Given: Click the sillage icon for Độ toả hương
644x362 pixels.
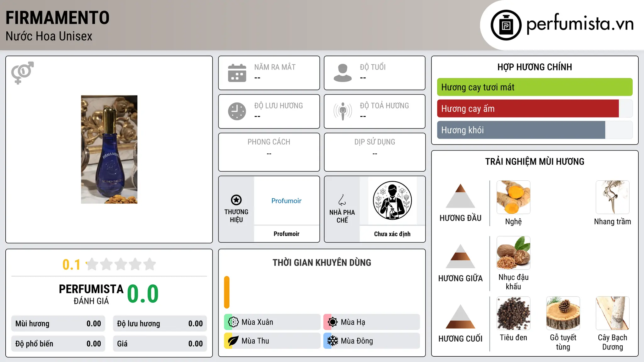Looking at the screenshot, I should tap(343, 111).
